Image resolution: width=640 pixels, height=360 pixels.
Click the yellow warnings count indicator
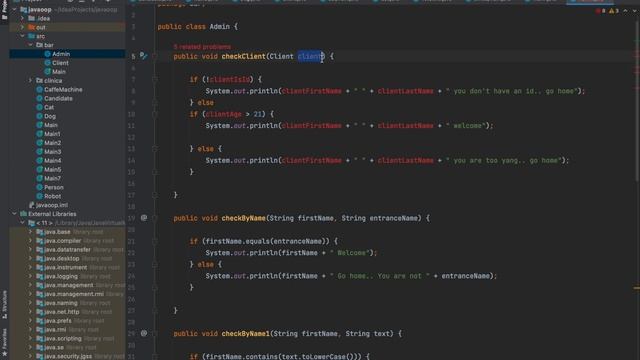(614, 11)
